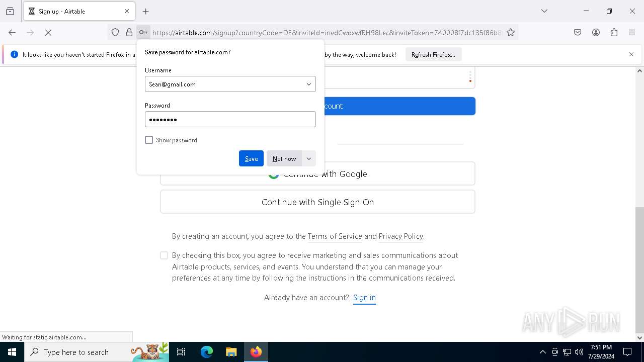Expand the list all tabs chevron

click(x=544, y=11)
